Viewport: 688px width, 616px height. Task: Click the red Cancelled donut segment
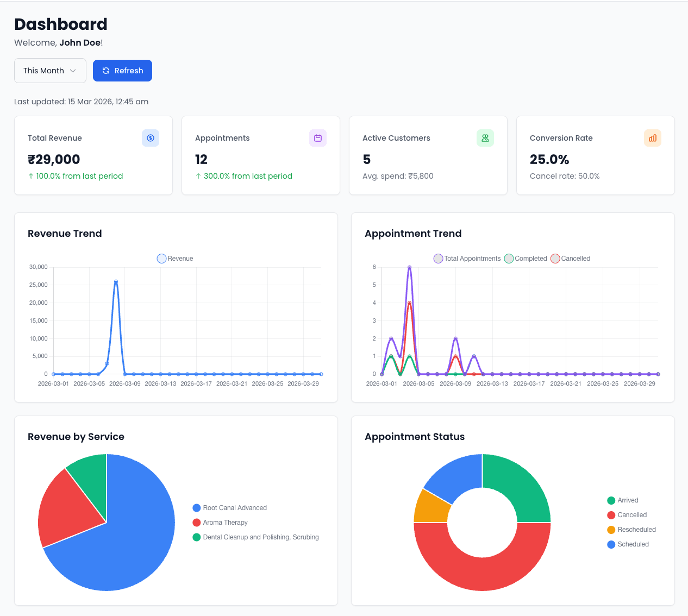[x=482, y=570]
